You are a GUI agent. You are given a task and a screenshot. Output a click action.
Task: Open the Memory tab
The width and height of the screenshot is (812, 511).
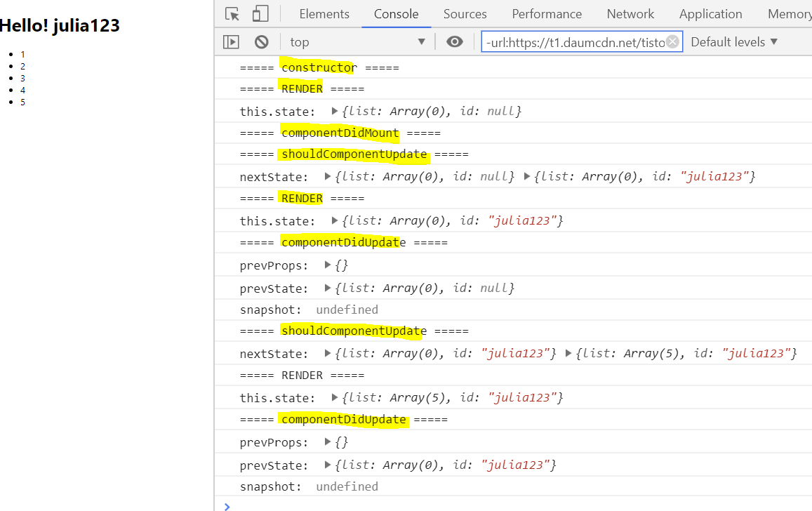790,14
